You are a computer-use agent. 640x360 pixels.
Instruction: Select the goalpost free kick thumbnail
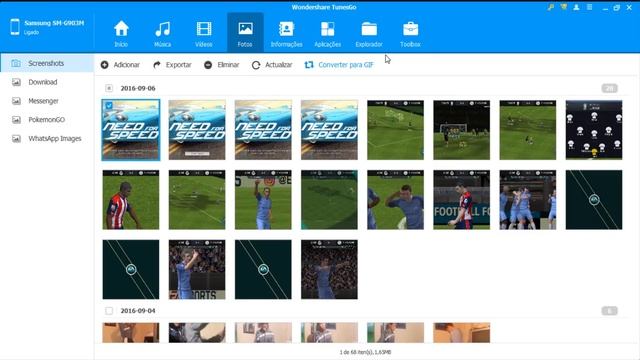462,130
